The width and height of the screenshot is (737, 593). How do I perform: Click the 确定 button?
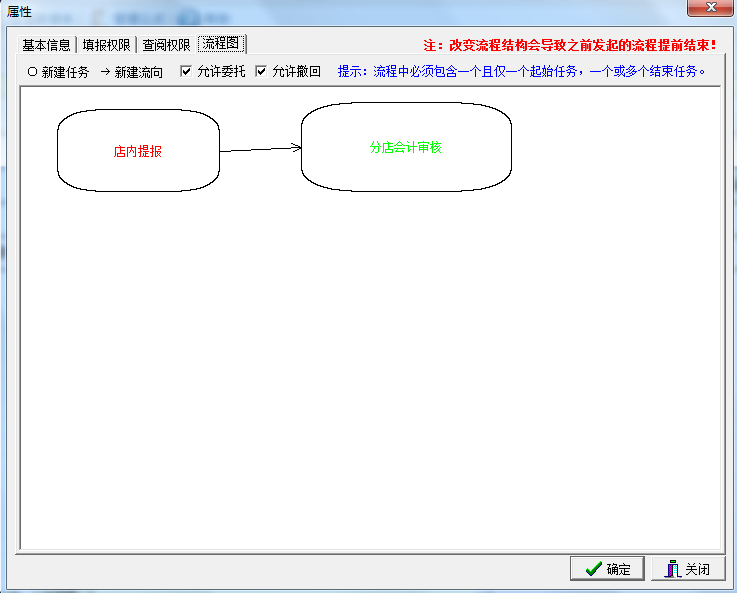[607, 569]
